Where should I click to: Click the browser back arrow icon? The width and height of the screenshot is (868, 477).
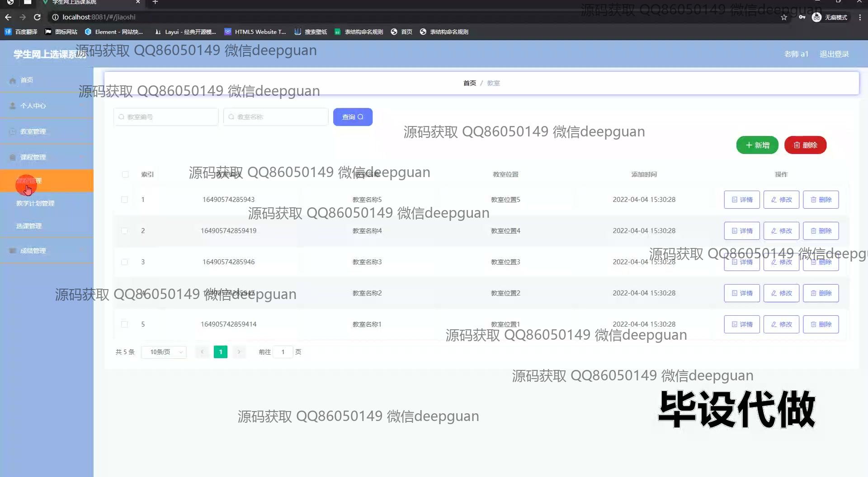[8, 17]
